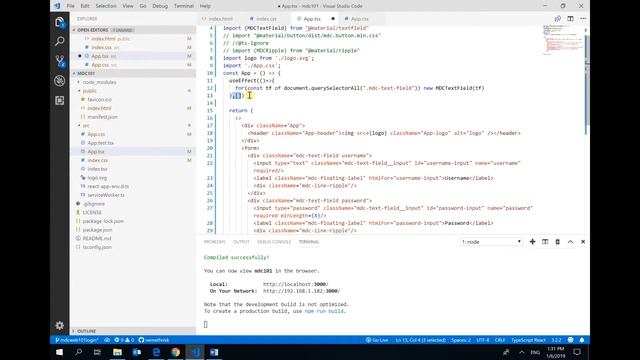Switch to the Problems panel tab

(214, 242)
